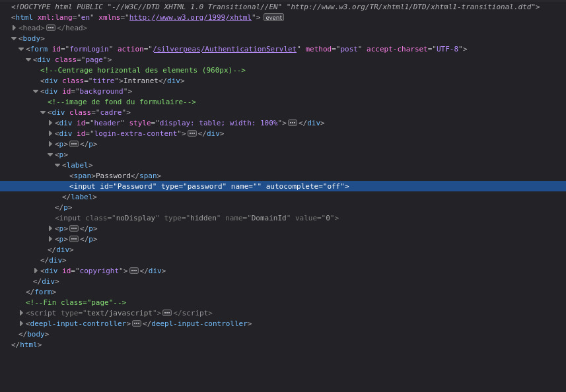Select the DOCTYPE declaration line
The height and width of the screenshot is (392, 566).
275,7
